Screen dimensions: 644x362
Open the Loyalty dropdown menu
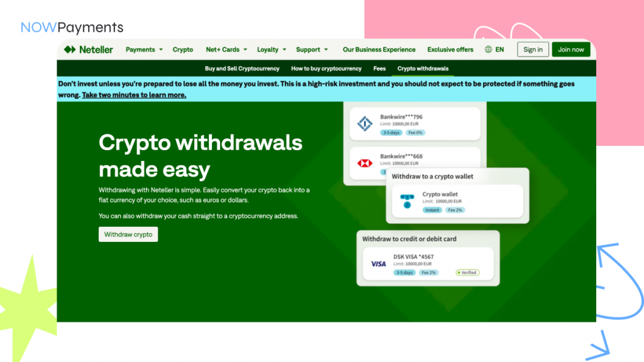tap(272, 50)
